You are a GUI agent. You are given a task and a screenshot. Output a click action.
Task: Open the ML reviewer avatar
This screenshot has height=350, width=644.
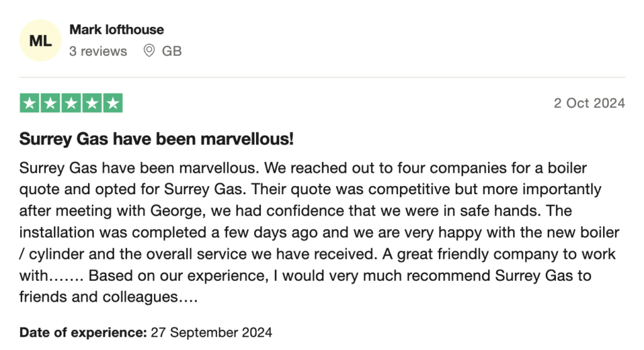(41, 40)
